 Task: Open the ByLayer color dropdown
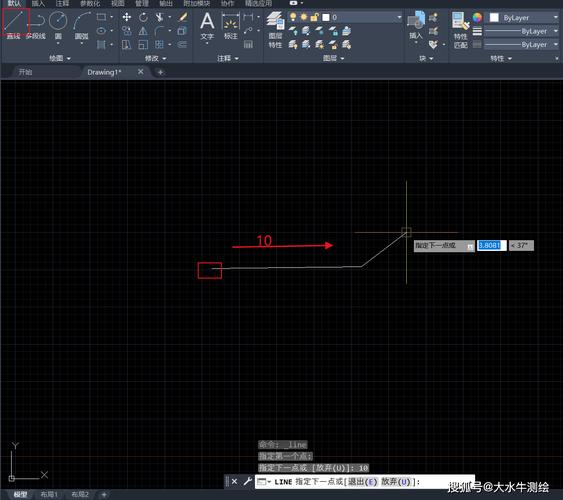pos(522,18)
